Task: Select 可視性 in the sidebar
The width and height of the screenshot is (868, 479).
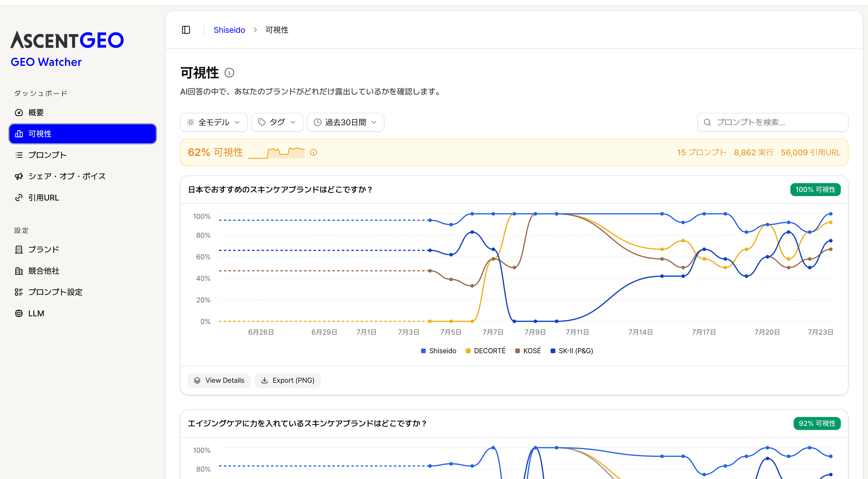Action: pyautogui.click(x=83, y=134)
